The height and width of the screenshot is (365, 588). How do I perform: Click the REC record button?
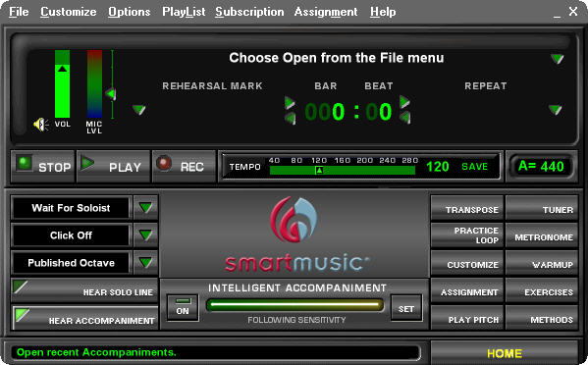pos(184,167)
